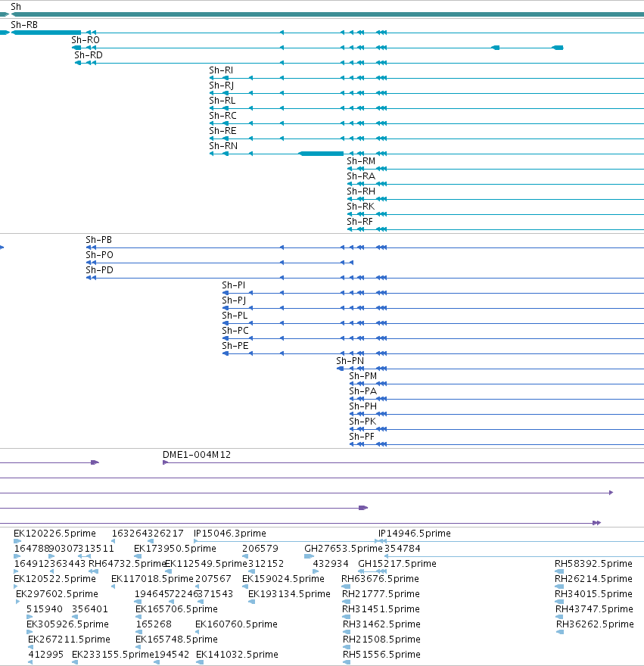This screenshot has height=666, width=644.
Task: Click the 312152 EST label
Action: 266,564
